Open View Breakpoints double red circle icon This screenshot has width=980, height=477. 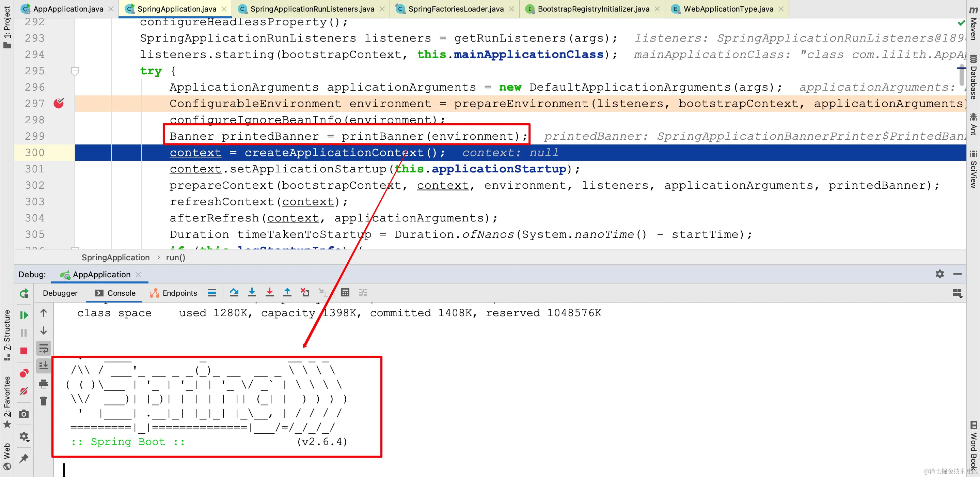pos(24,373)
